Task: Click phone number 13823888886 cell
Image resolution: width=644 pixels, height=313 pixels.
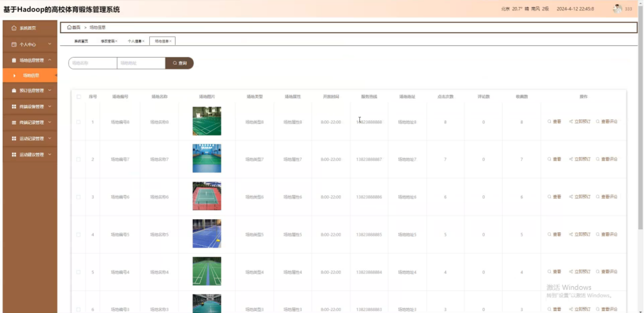Action: click(369, 197)
